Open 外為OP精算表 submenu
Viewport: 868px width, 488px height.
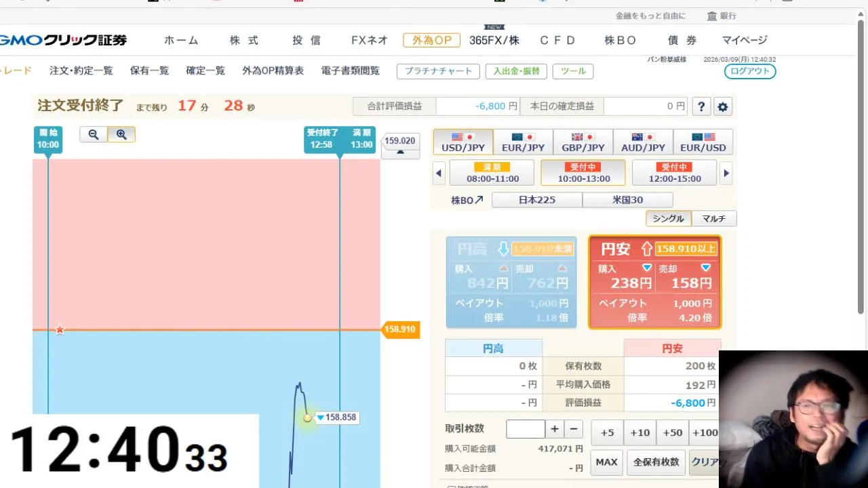(x=273, y=70)
